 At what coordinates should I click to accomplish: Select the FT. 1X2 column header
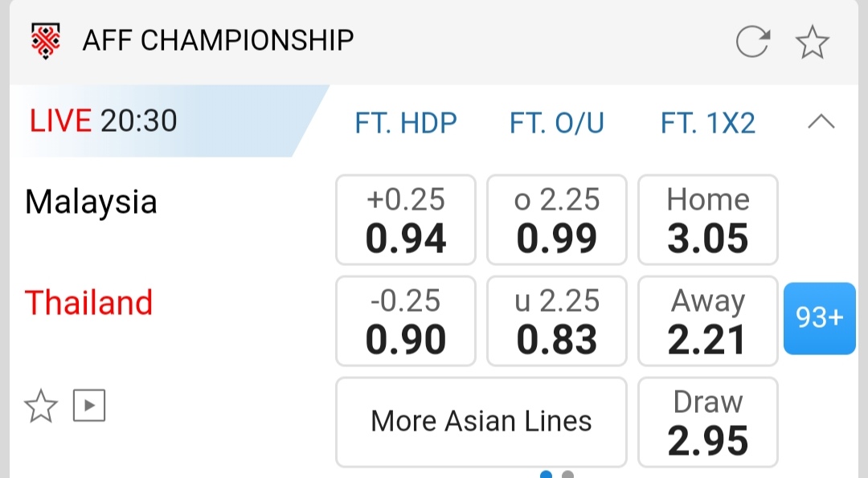707,123
